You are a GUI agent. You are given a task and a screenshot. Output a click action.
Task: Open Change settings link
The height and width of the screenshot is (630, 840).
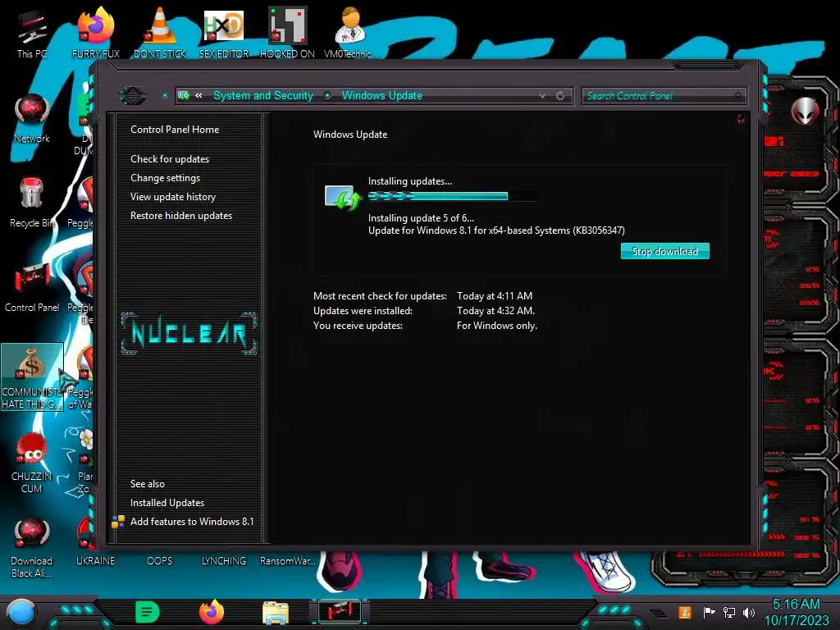(x=165, y=178)
